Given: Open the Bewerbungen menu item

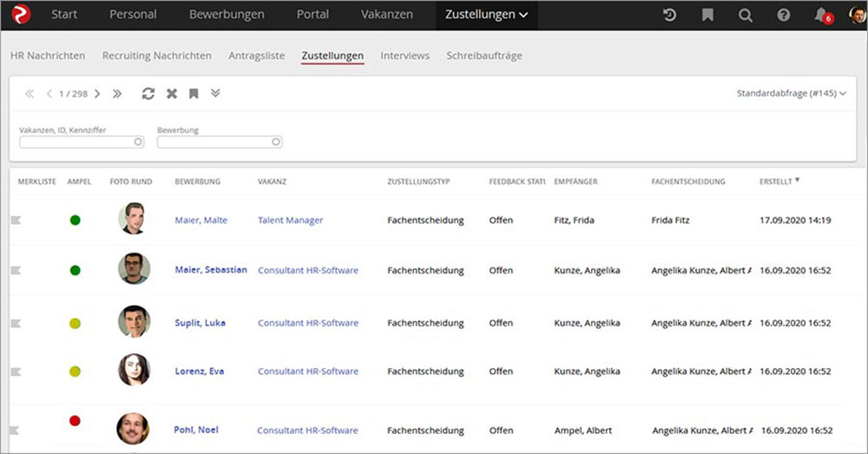Looking at the screenshot, I should click(x=226, y=15).
